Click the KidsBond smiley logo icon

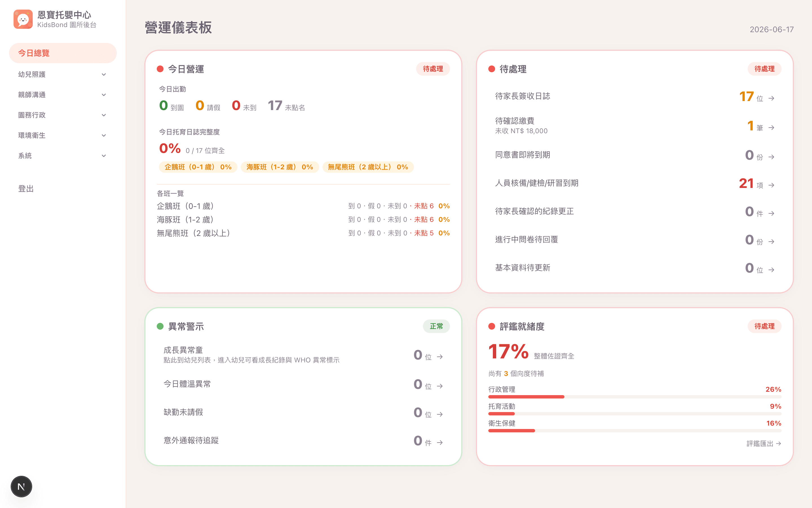pos(23,19)
